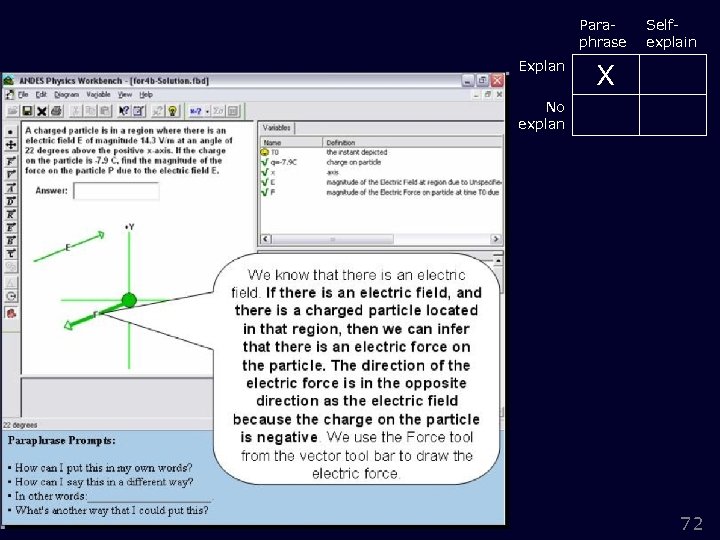Select the Magnetic field B vector tool
The width and height of the screenshot is (720, 540).
tap(11, 240)
